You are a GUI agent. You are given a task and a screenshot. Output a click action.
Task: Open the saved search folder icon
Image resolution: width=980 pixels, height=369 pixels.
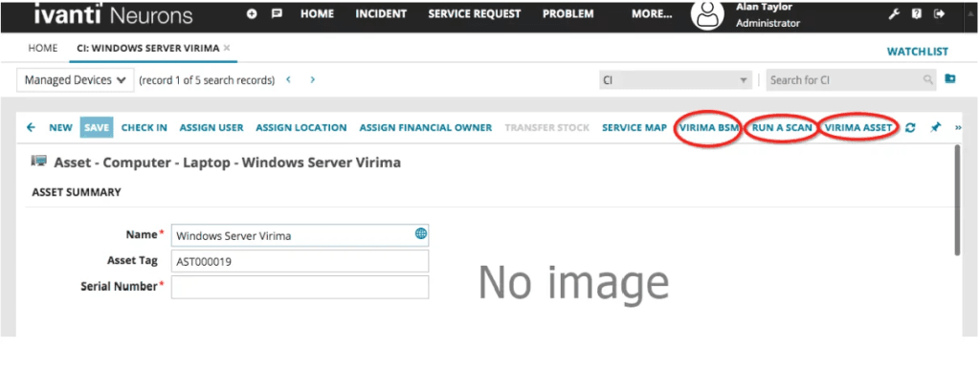(x=950, y=79)
